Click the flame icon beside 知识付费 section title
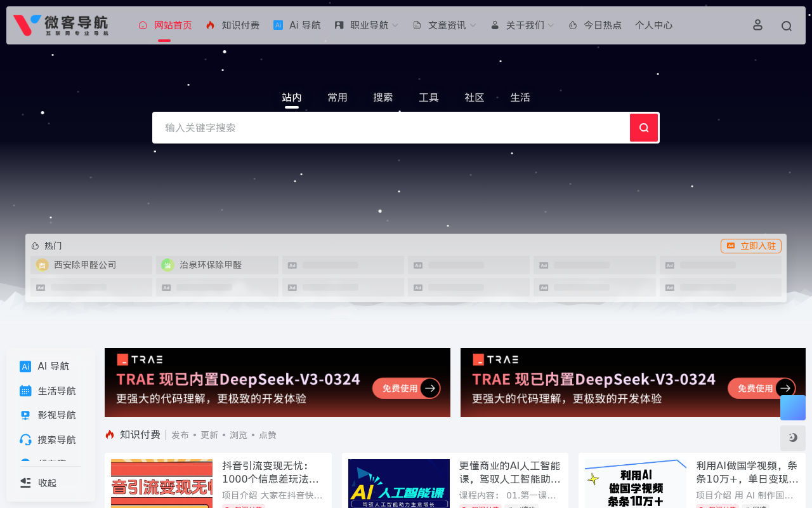This screenshot has height=508, width=812. 110,434
